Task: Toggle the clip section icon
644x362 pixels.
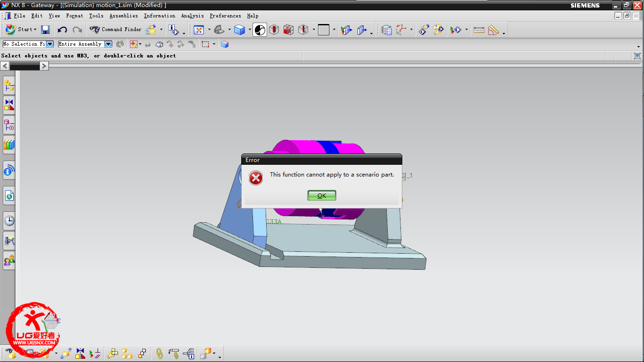Action: pos(362,30)
